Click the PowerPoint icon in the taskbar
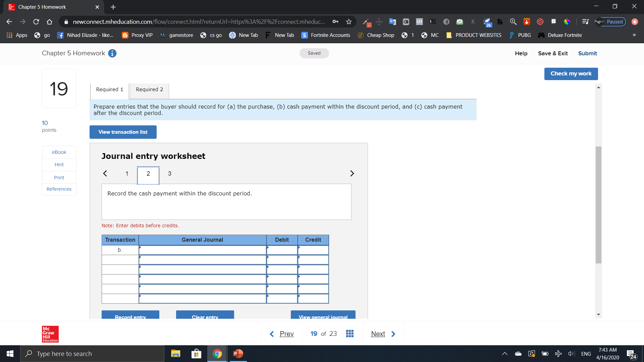 238,353
